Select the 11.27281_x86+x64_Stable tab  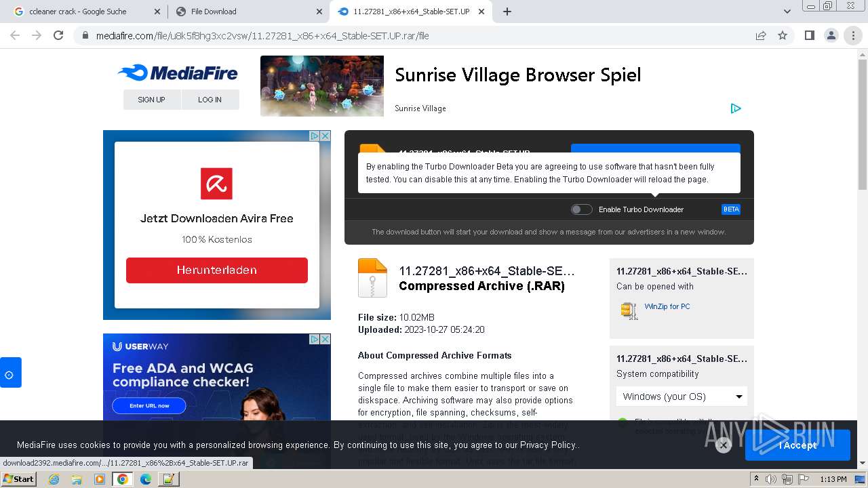click(x=411, y=12)
